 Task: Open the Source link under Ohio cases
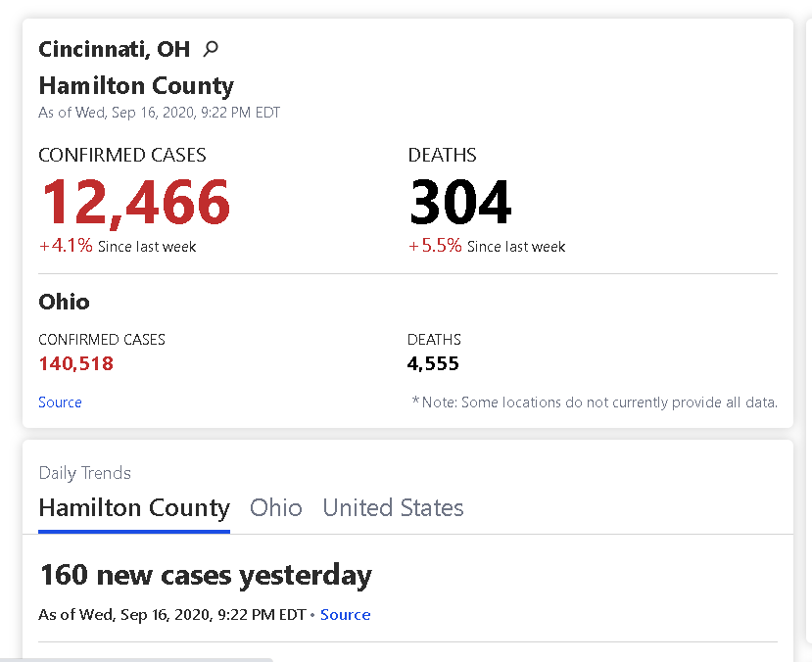tap(60, 402)
